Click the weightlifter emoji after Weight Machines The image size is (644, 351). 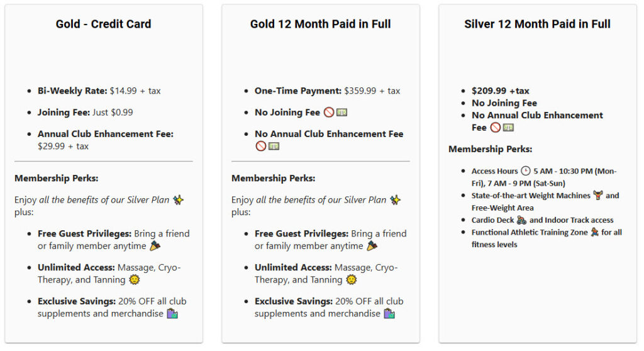[x=597, y=196]
